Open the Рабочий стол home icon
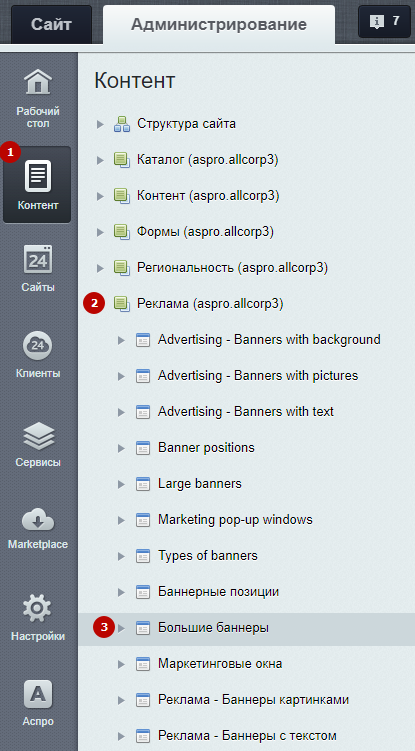The height and width of the screenshot is (751, 415). coord(37,82)
